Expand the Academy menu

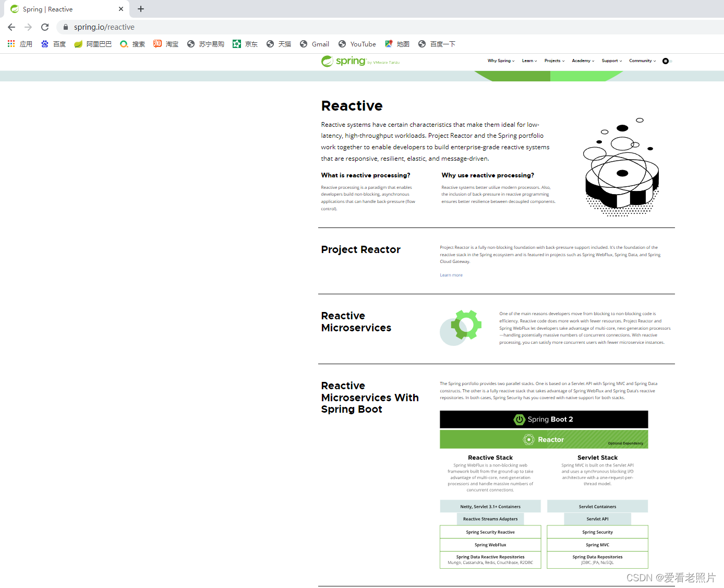pyautogui.click(x=583, y=61)
